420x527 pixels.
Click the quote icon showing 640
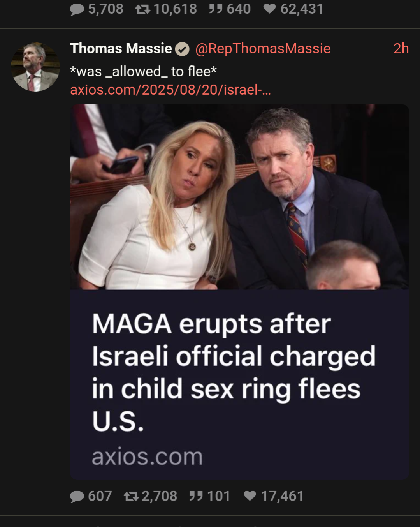click(216, 9)
